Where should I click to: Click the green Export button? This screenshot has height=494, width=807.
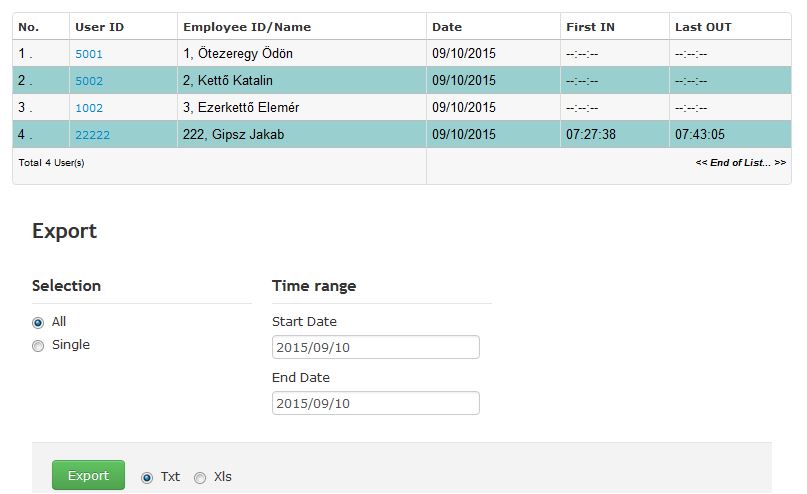tap(88, 475)
